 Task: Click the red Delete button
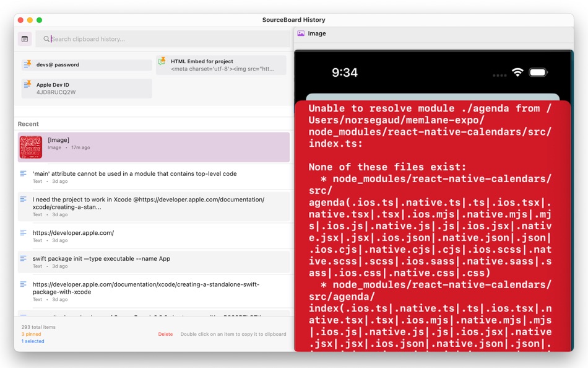[x=165, y=334]
